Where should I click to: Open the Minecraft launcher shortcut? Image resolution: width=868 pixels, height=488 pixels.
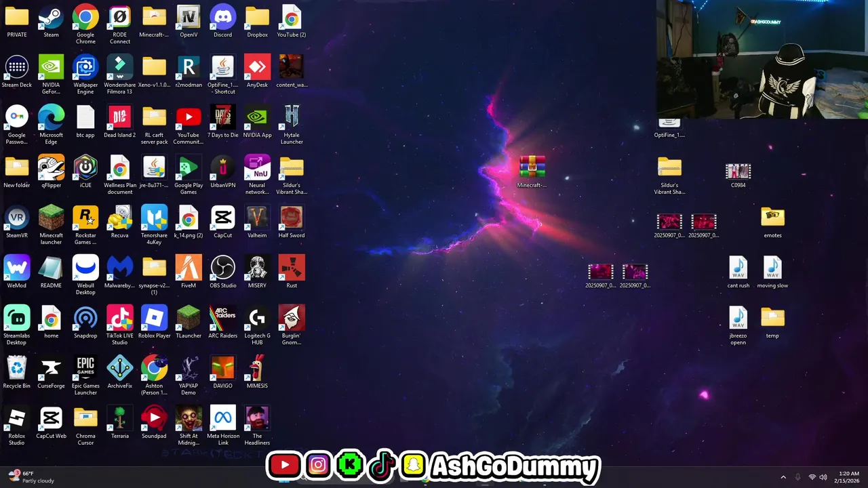pos(51,225)
